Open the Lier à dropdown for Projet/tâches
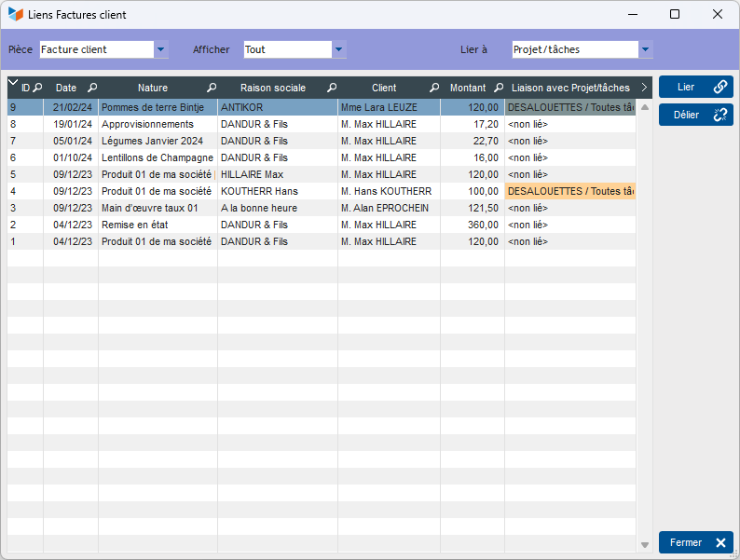This screenshot has height=560, width=740. pos(645,49)
